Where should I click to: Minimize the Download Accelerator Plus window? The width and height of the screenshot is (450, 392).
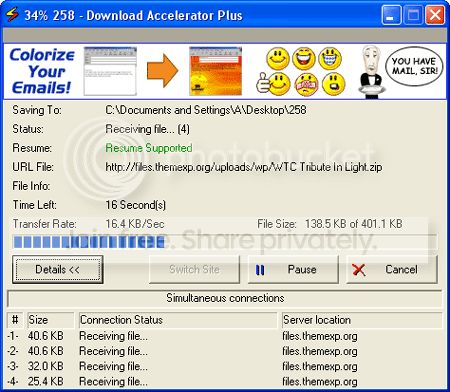tap(391, 15)
